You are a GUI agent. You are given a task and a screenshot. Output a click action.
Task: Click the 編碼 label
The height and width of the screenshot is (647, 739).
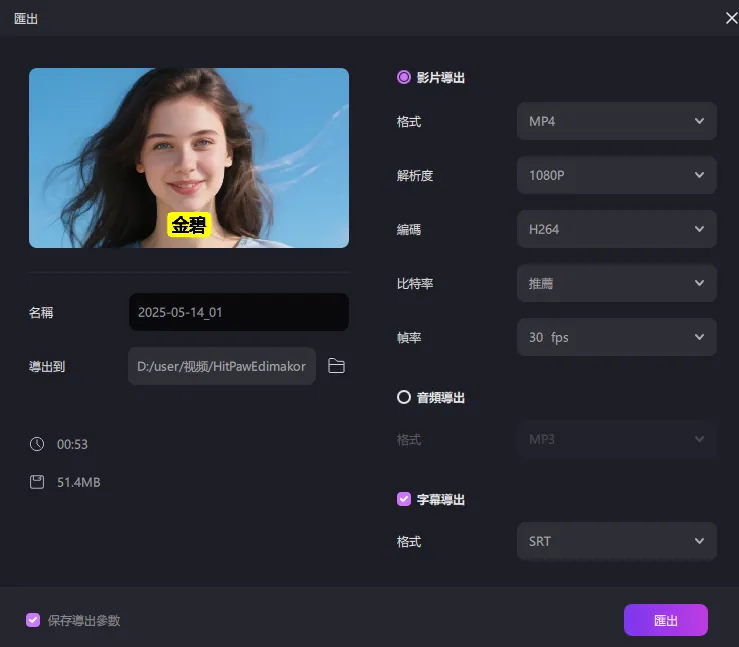pos(409,229)
